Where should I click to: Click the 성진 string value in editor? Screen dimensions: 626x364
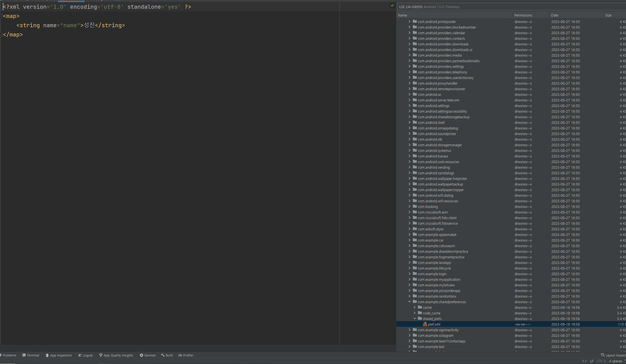(x=89, y=25)
